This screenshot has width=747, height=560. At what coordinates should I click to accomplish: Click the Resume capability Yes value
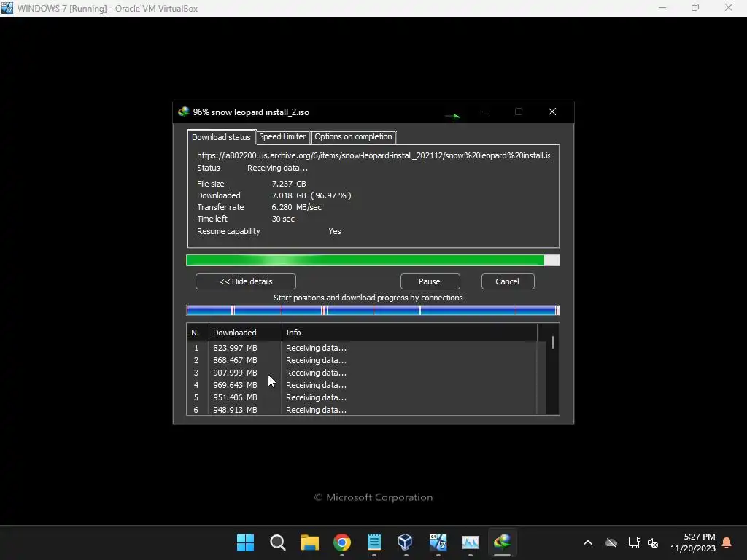pos(334,231)
